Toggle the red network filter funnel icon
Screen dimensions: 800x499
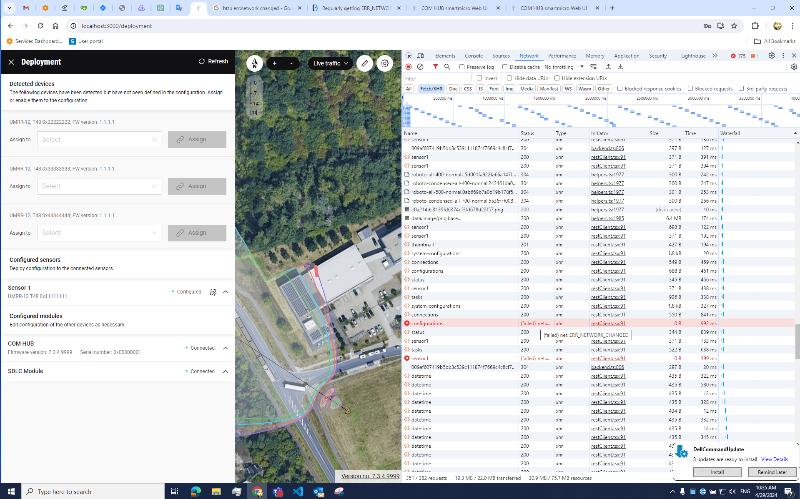click(435, 67)
